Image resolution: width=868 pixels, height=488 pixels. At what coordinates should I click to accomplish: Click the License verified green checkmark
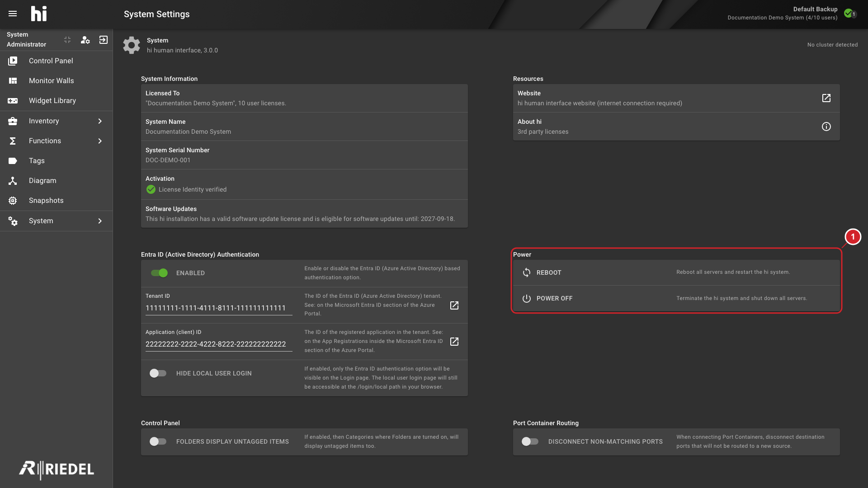point(151,189)
